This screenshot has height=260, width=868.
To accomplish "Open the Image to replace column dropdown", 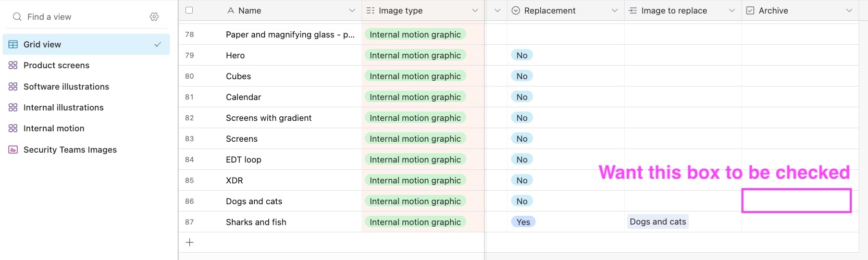I will [732, 10].
